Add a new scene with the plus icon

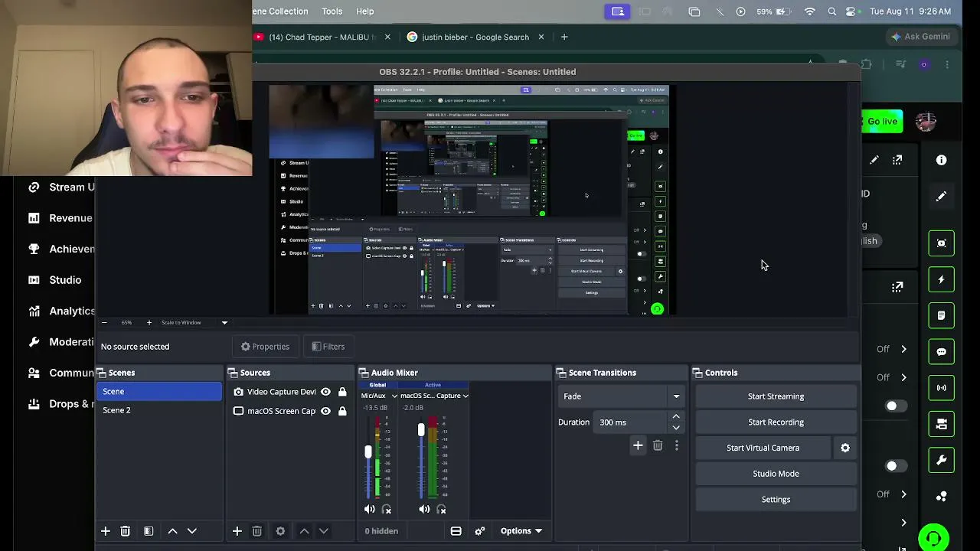coord(106,531)
